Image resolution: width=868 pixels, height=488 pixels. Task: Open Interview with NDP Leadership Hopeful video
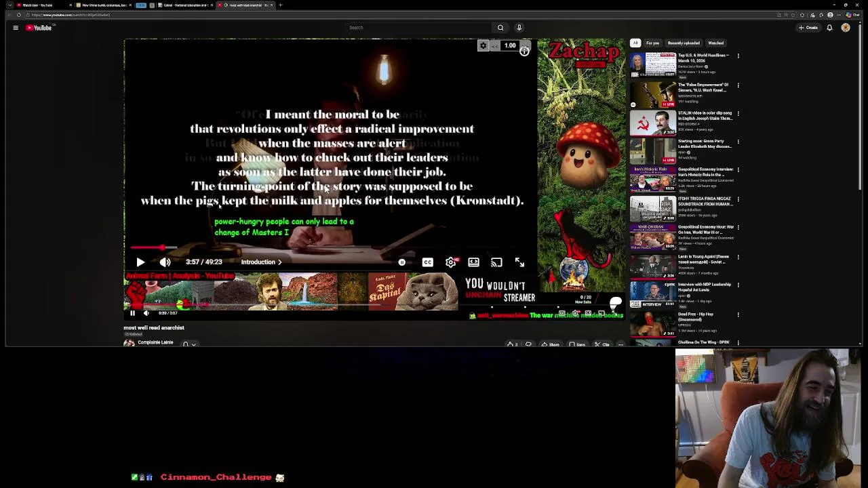[652, 296]
